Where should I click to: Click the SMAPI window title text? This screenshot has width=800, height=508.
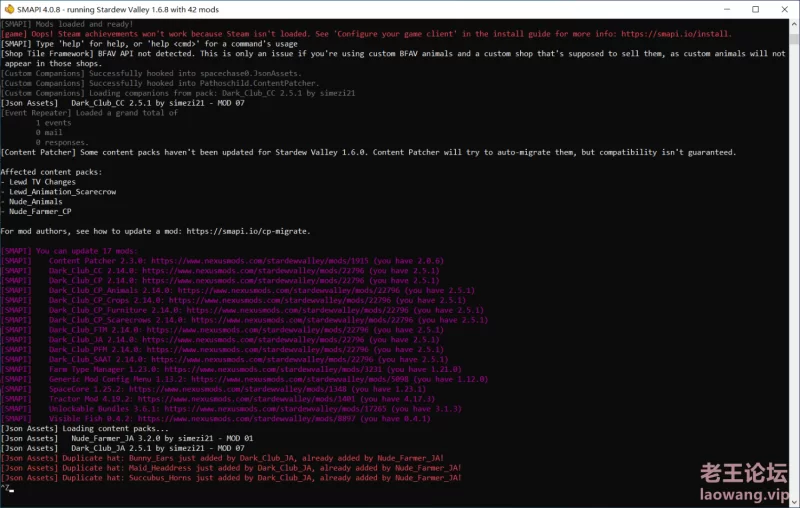(x=118, y=10)
